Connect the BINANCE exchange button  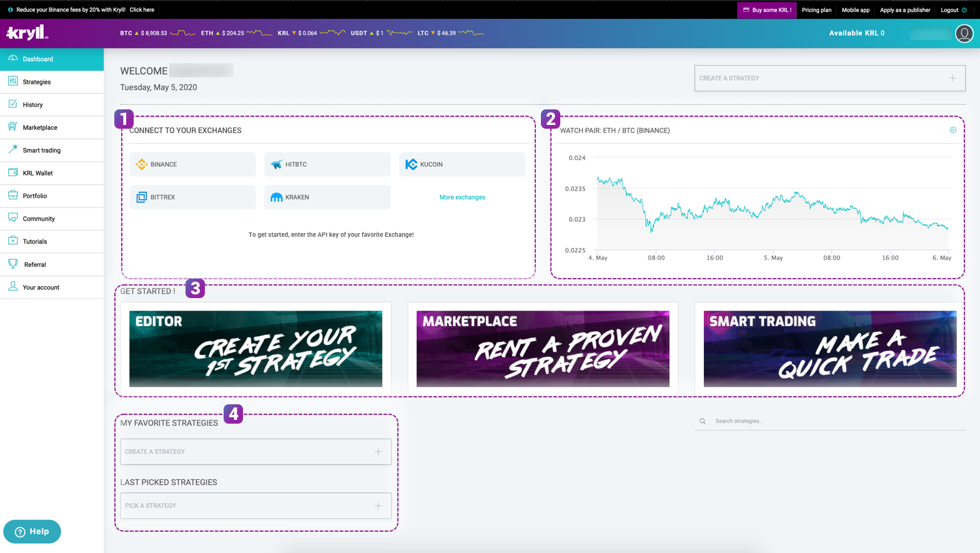tap(192, 164)
